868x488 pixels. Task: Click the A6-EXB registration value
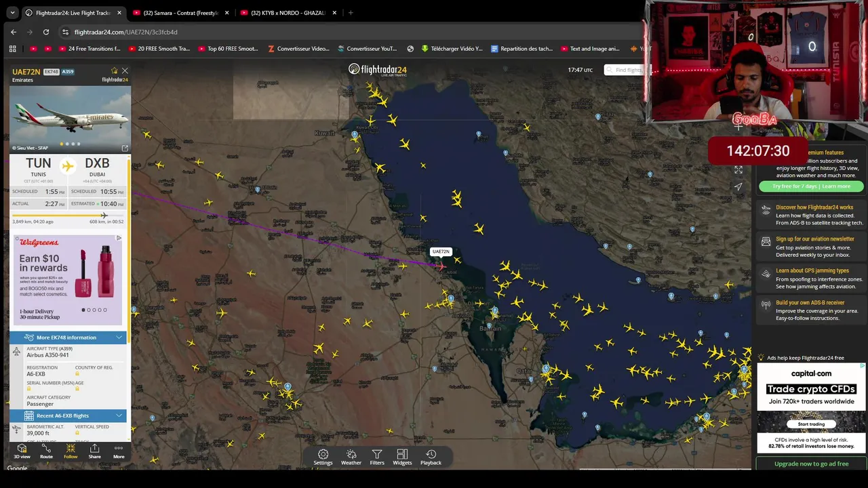click(36, 373)
